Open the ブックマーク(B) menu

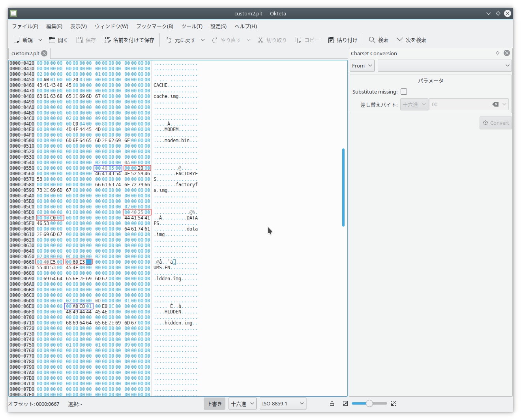[155, 26]
